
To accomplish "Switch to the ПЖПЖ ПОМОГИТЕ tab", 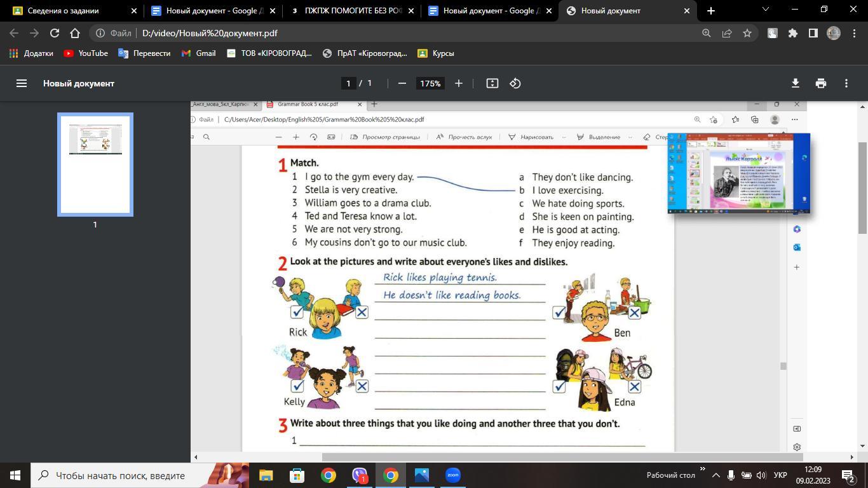I will (351, 11).
